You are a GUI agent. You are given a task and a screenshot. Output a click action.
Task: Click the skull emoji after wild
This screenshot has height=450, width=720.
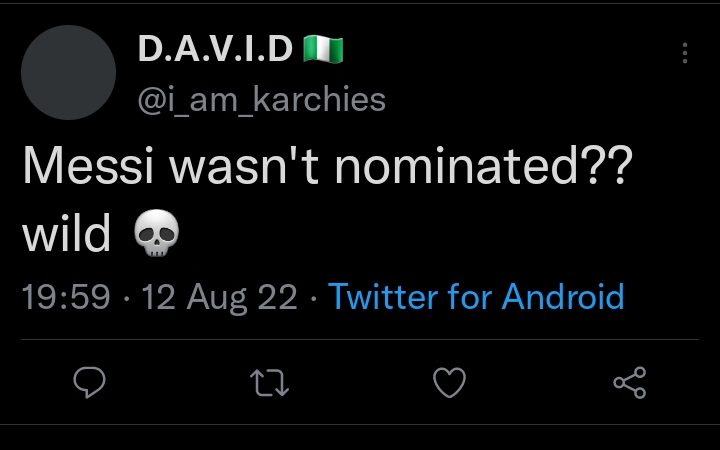pos(157,232)
